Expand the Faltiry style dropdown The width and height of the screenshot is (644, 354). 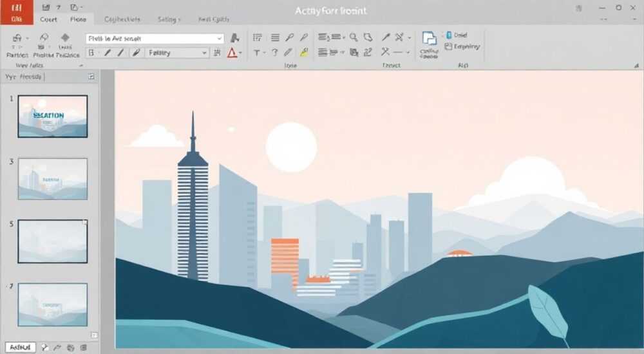[x=177, y=53]
